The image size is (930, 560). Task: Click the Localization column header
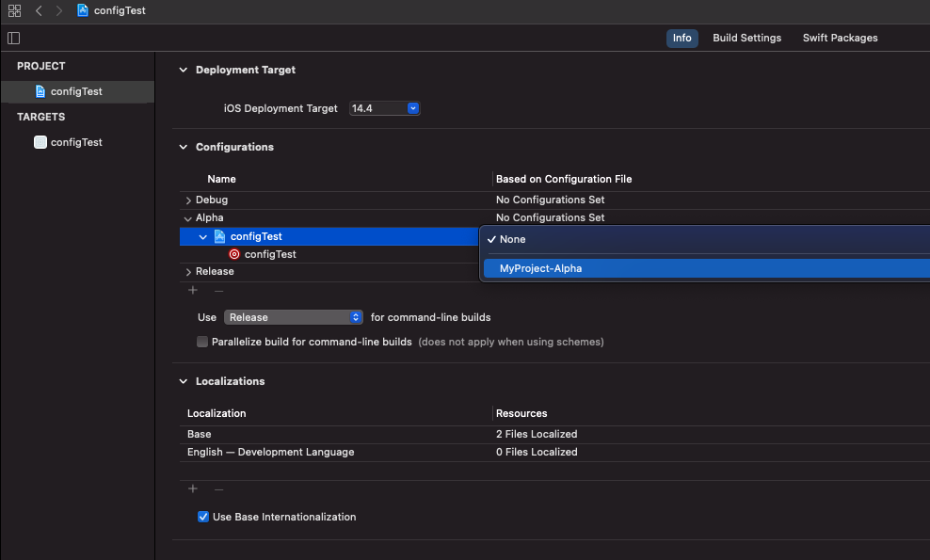[x=216, y=413]
